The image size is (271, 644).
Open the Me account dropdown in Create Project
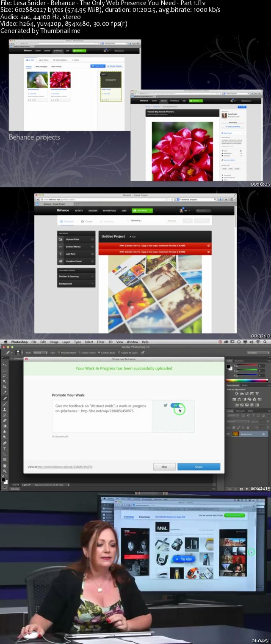point(185,210)
